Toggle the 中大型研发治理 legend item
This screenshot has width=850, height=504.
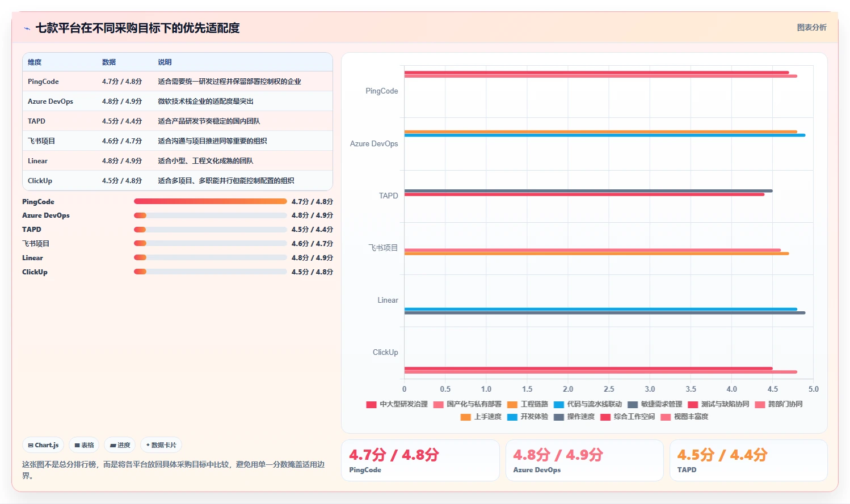coord(397,404)
